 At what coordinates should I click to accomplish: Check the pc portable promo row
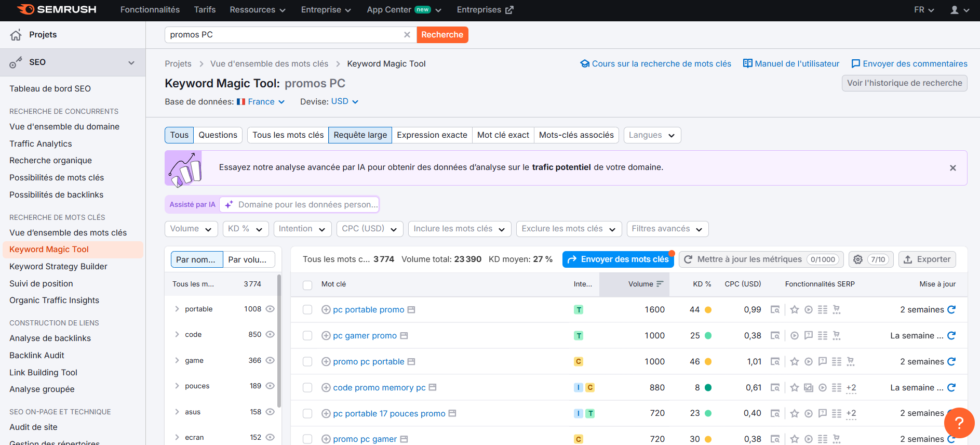[307, 310]
